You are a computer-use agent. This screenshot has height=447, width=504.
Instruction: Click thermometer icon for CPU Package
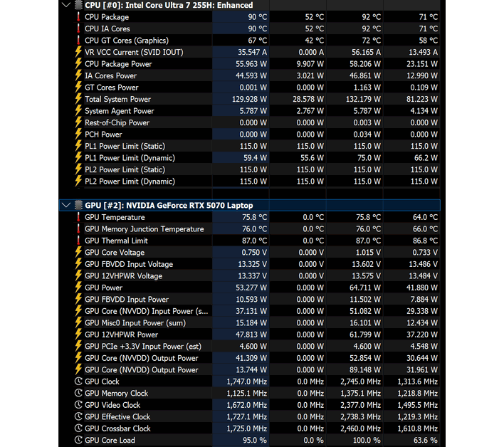[x=78, y=16]
